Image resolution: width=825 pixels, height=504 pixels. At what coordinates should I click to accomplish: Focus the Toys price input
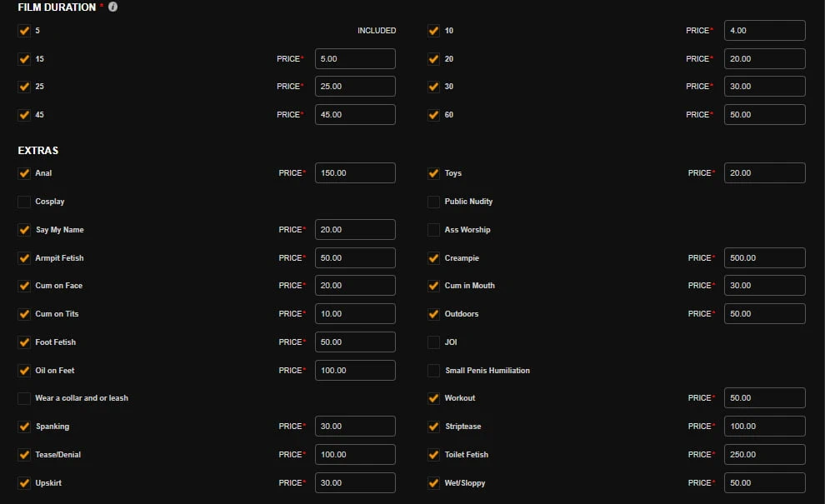[764, 173]
